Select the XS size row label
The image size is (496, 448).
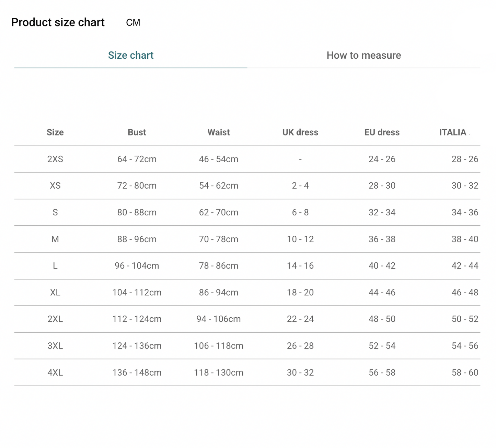click(x=55, y=186)
